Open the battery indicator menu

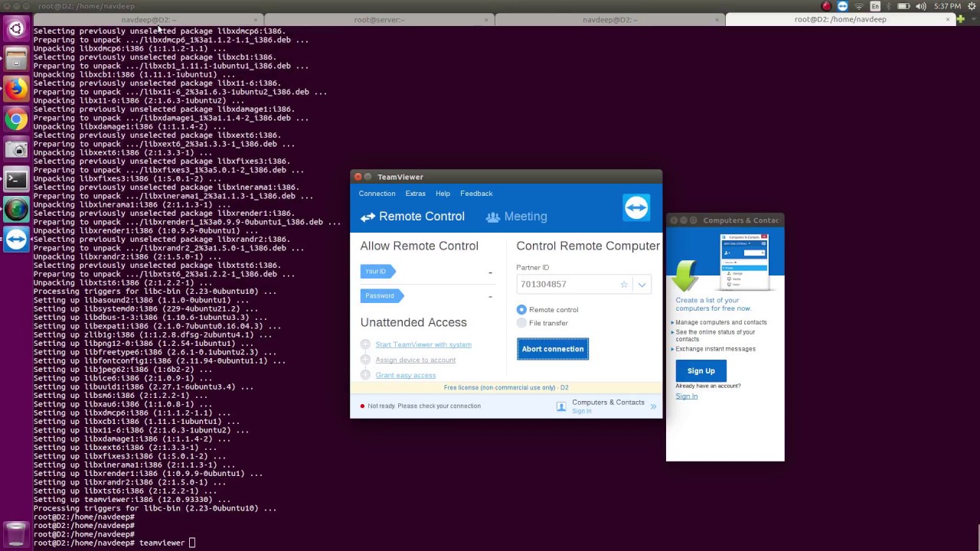point(904,6)
